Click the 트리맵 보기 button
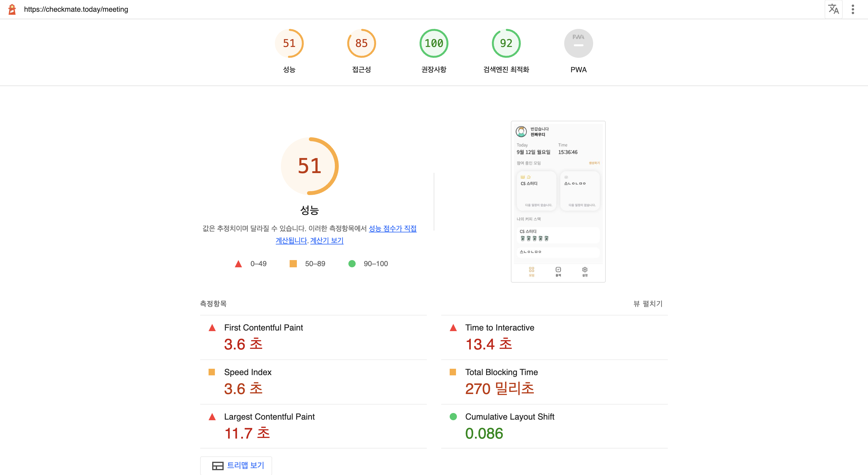 coord(238,466)
